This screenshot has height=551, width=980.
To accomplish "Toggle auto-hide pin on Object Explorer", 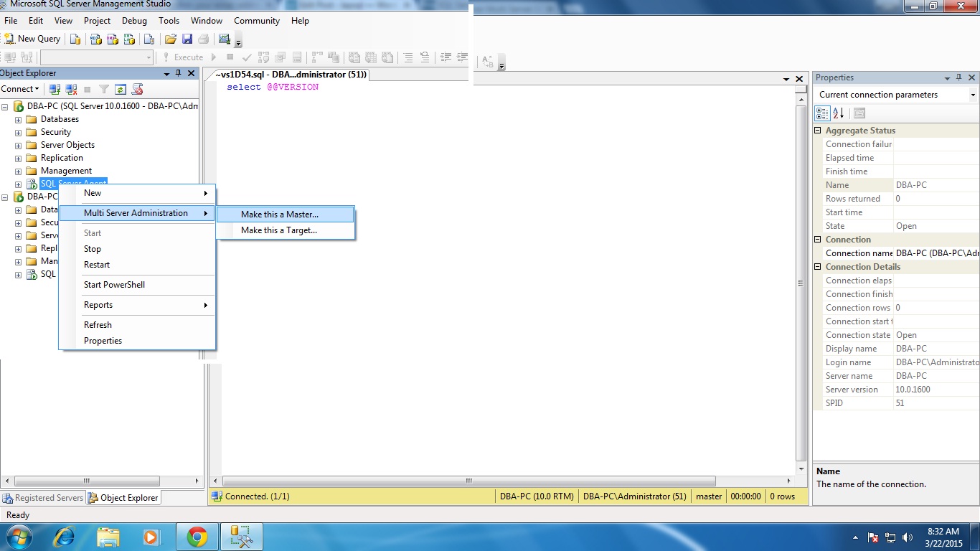I will click(178, 73).
